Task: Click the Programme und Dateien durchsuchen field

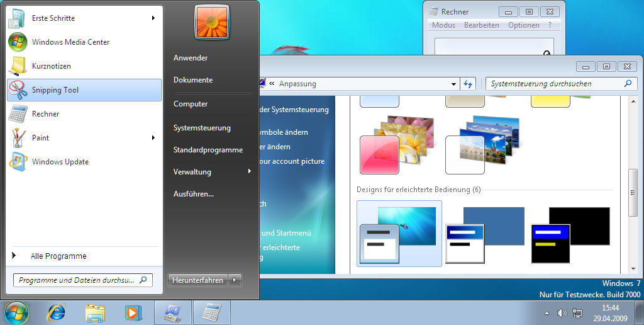Action: [x=83, y=280]
